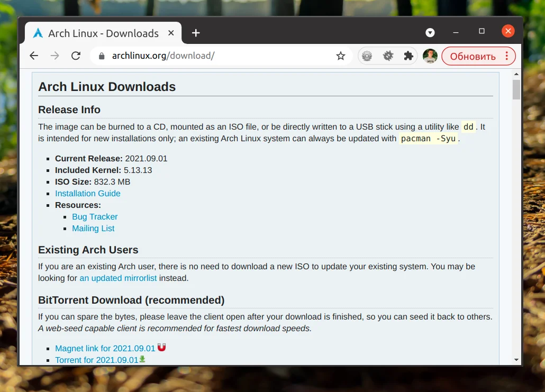Screen dimensions: 545x392
Task: Select the Arch Linux - Downloads tab
Action: tap(103, 33)
